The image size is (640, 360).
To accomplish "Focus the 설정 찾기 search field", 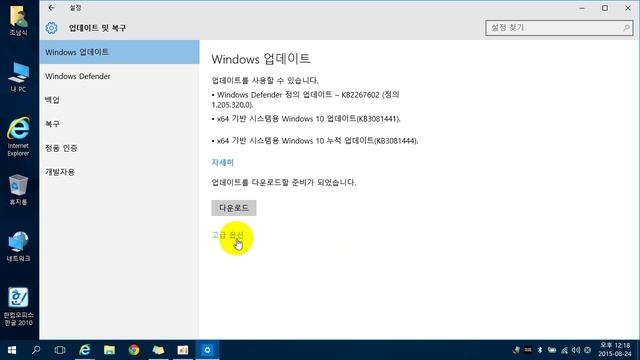I will 559,28.
